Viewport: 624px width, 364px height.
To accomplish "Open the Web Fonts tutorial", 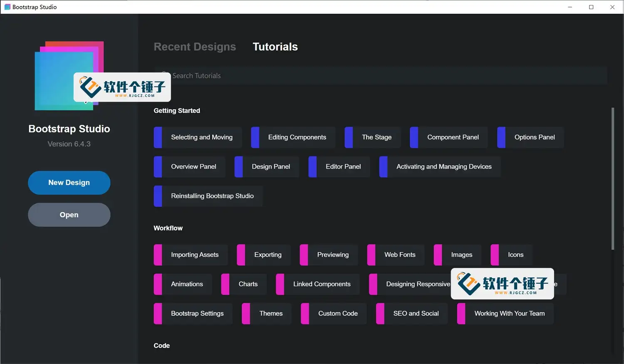I will [x=396, y=255].
